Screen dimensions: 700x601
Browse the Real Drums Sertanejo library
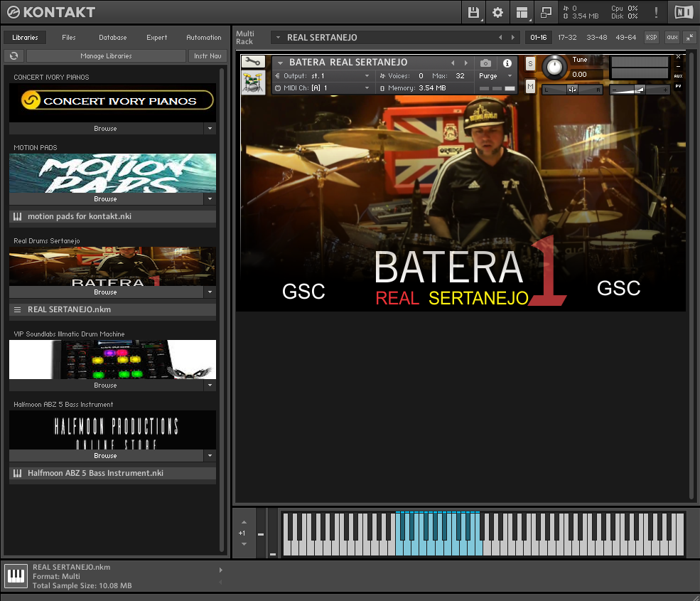pyautogui.click(x=107, y=292)
